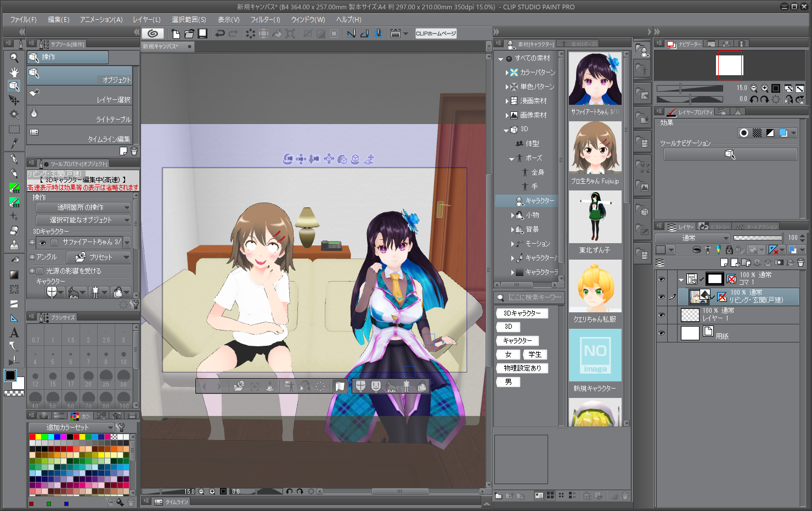Click the Undo arrow icon
This screenshot has height=511, width=812.
coord(220,33)
